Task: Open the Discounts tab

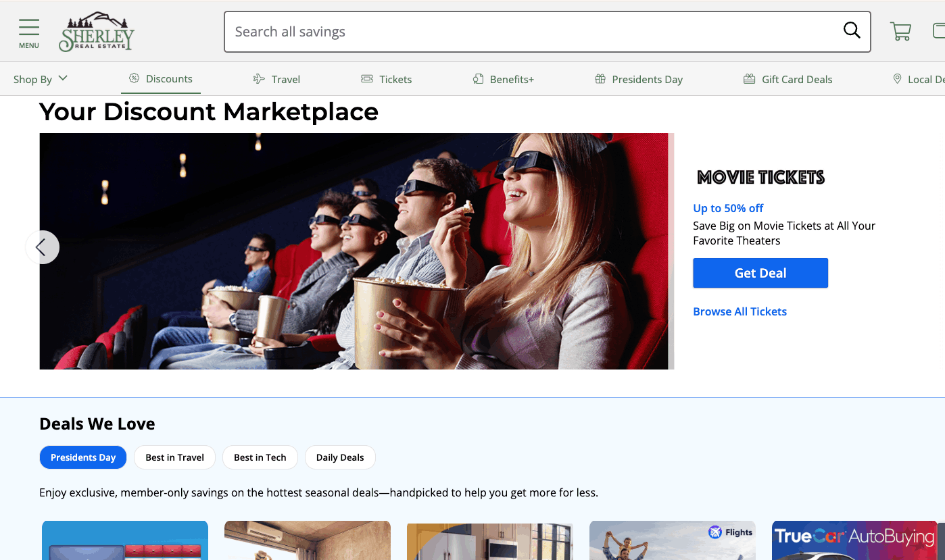Action: (162, 79)
